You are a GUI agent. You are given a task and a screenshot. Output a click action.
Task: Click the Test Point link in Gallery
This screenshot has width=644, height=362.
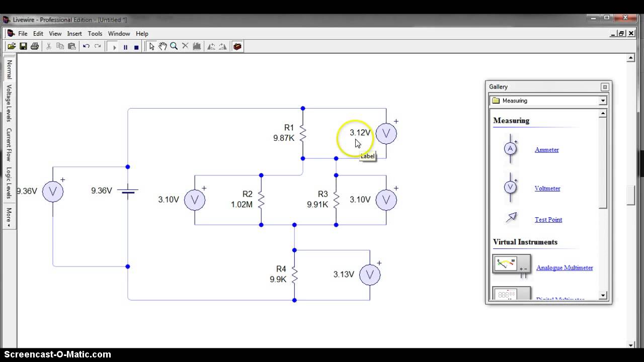click(x=548, y=219)
